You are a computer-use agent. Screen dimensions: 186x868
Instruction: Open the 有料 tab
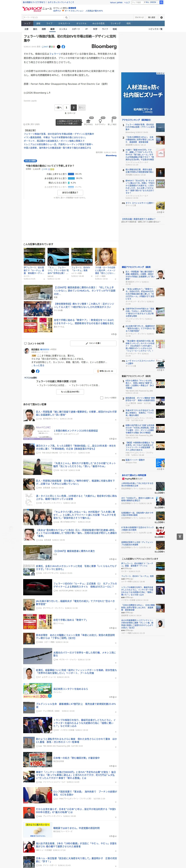click(129, 24)
